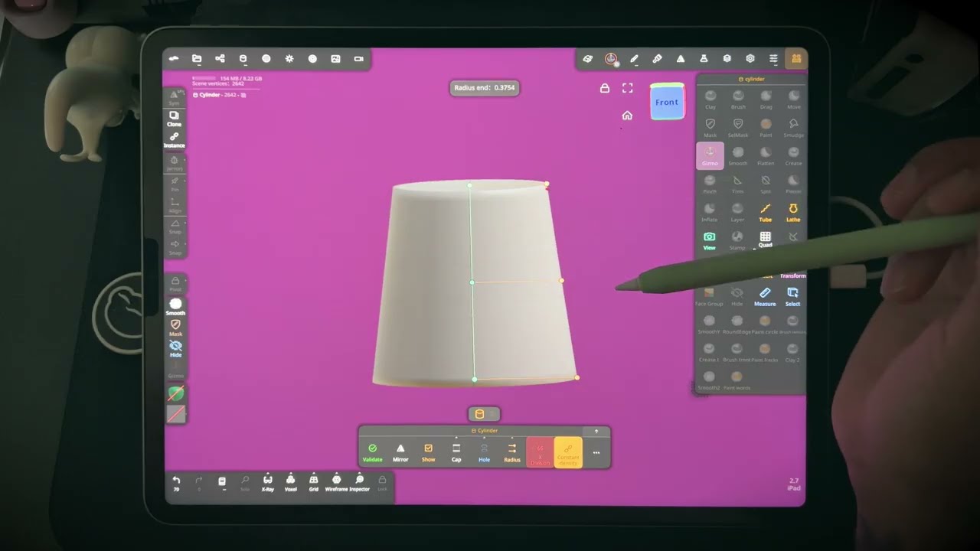Select the Crease tool
The width and height of the screenshot is (980, 551).
(x=793, y=156)
